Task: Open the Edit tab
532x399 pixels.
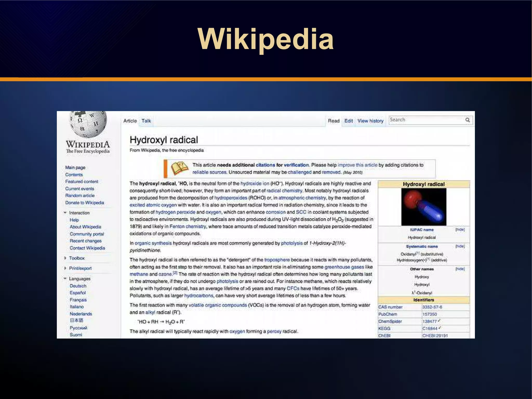Action: pyautogui.click(x=349, y=121)
